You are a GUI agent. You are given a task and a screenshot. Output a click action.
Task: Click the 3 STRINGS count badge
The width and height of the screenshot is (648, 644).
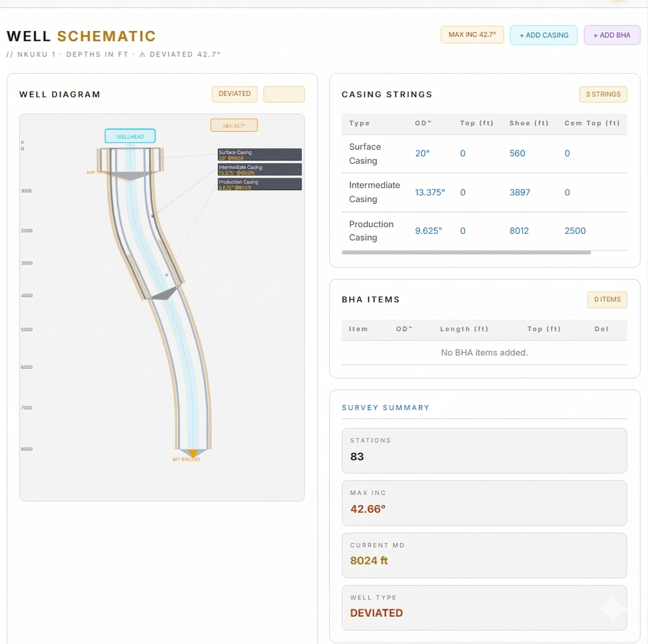point(603,94)
